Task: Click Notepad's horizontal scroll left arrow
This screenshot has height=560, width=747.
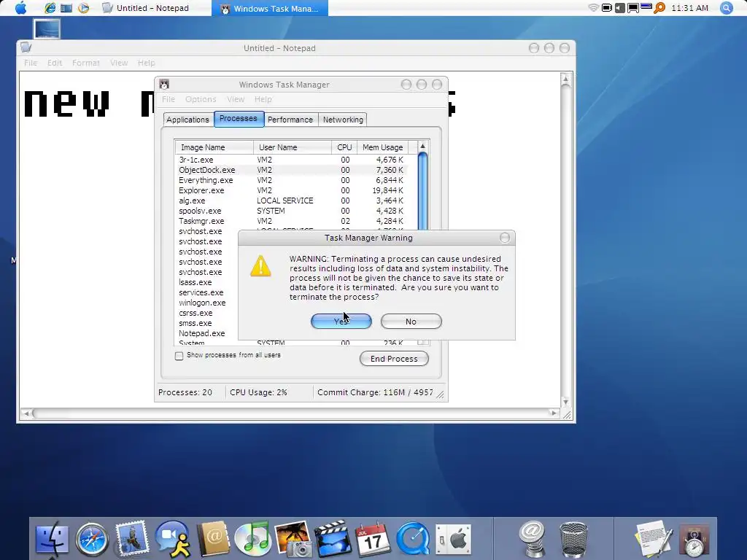Action: 27,413
